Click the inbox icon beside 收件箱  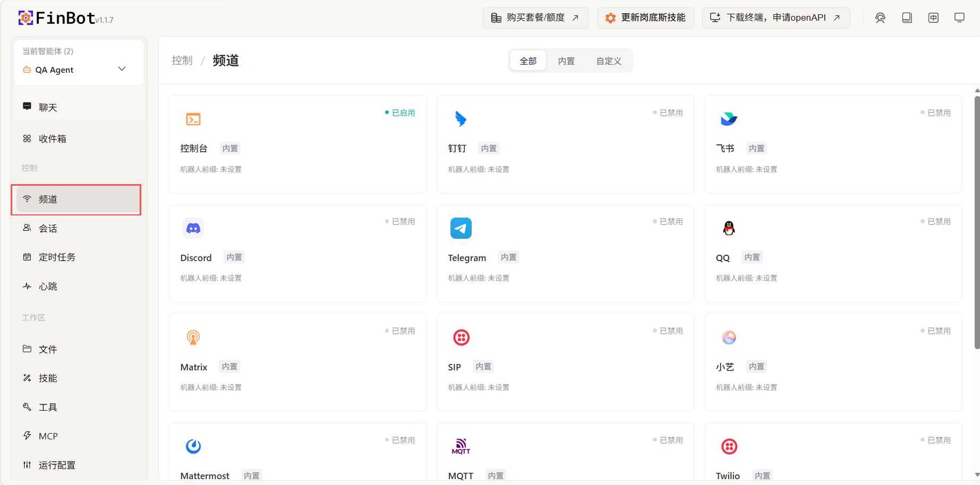pos(27,138)
